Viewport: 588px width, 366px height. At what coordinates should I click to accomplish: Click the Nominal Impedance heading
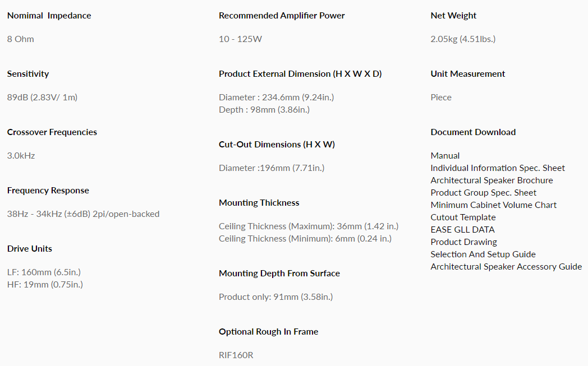(x=49, y=16)
